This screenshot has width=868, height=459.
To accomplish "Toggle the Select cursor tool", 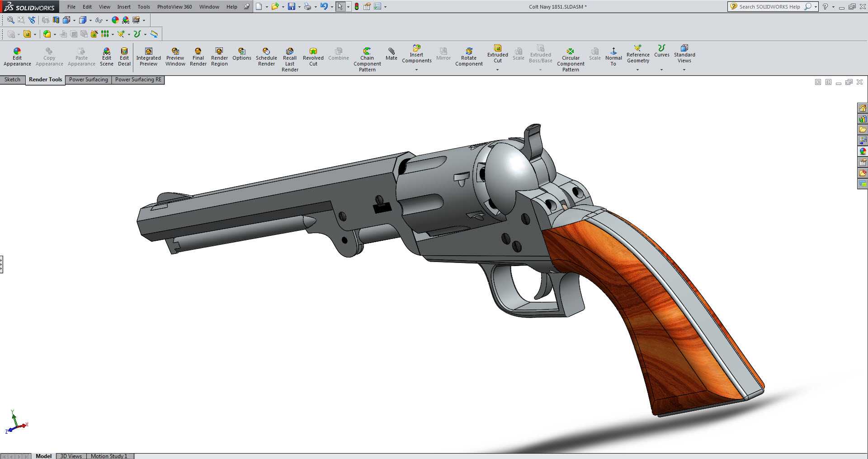I will point(340,6).
